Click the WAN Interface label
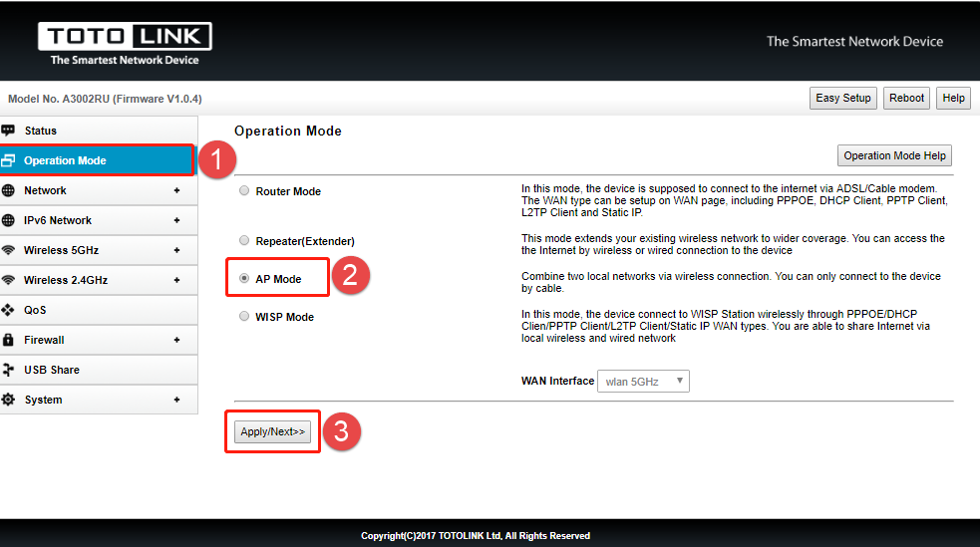Image resolution: width=980 pixels, height=547 pixels. pos(557,381)
